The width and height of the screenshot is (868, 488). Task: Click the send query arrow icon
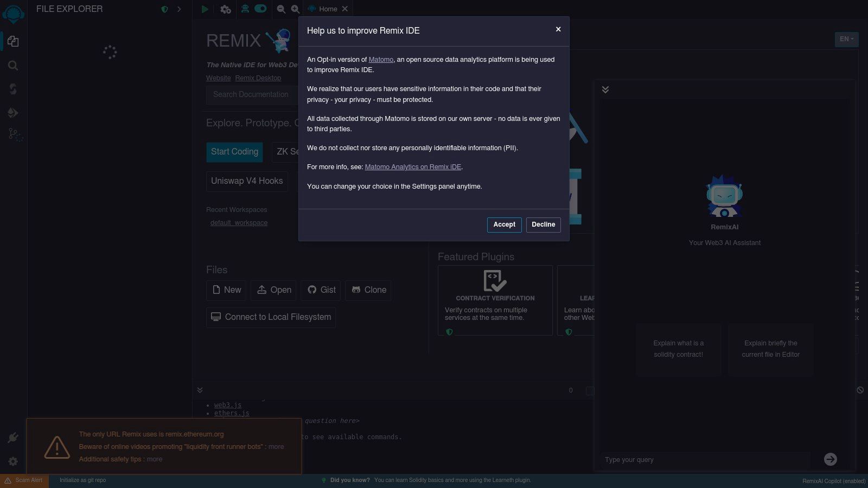831,459
